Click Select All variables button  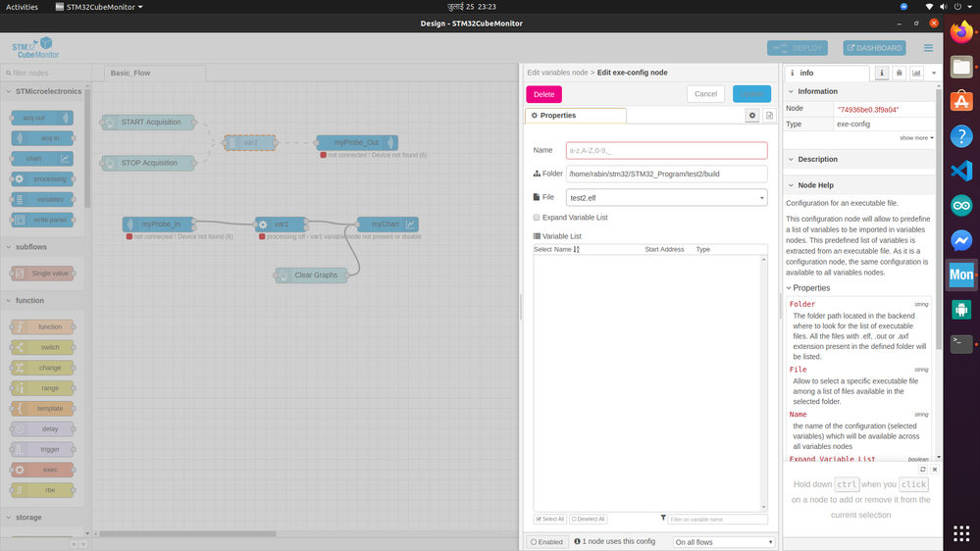[x=550, y=520]
